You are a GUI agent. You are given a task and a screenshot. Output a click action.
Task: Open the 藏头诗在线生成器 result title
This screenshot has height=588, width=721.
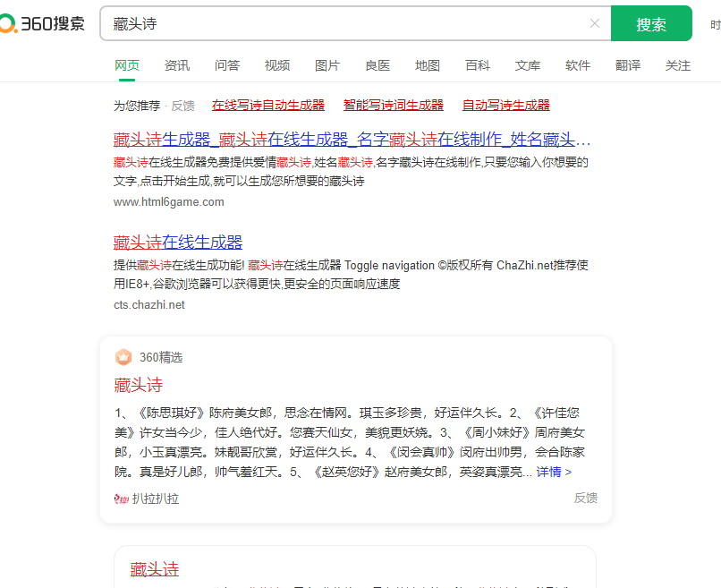pyautogui.click(x=178, y=242)
